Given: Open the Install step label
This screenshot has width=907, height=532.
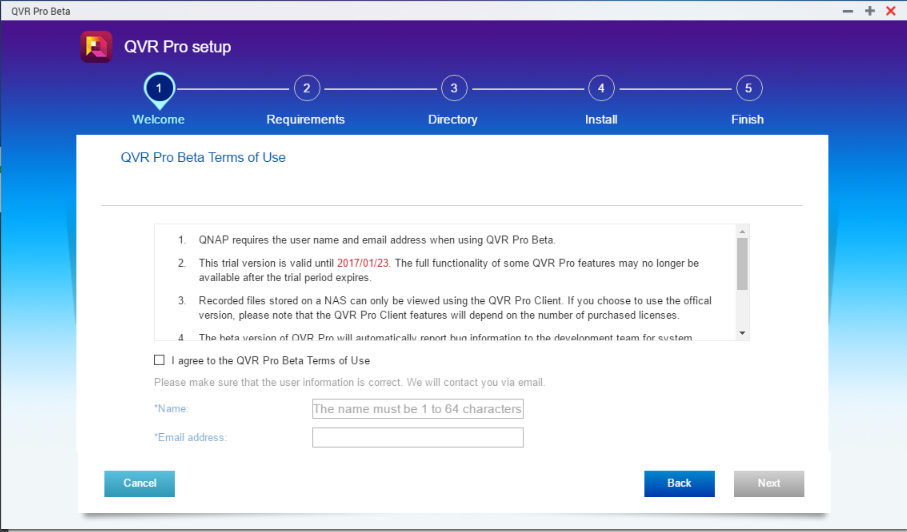Looking at the screenshot, I should tap(601, 120).
